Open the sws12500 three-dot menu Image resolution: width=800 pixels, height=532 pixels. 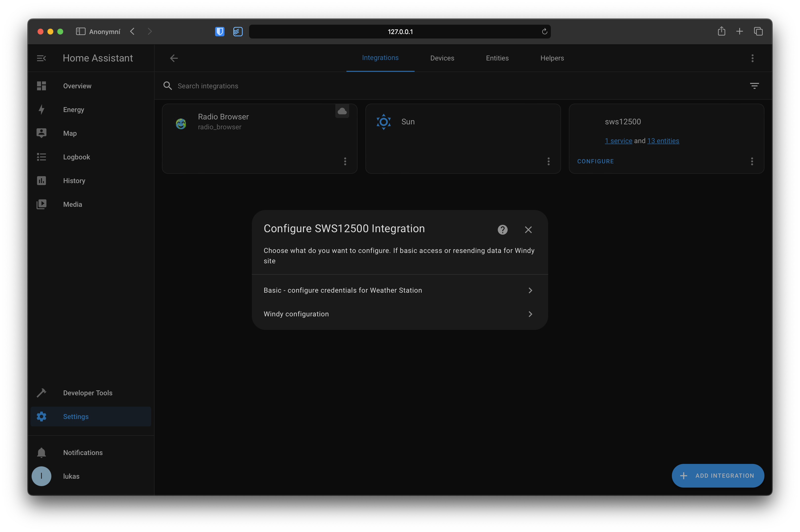point(752,161)
